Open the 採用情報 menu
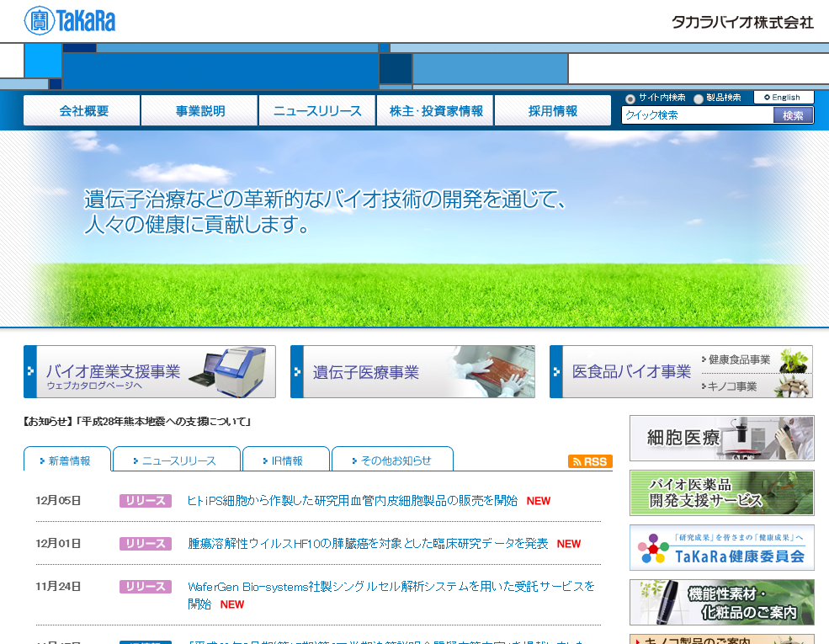Screen dimensions: 829x644 point(552,110)
